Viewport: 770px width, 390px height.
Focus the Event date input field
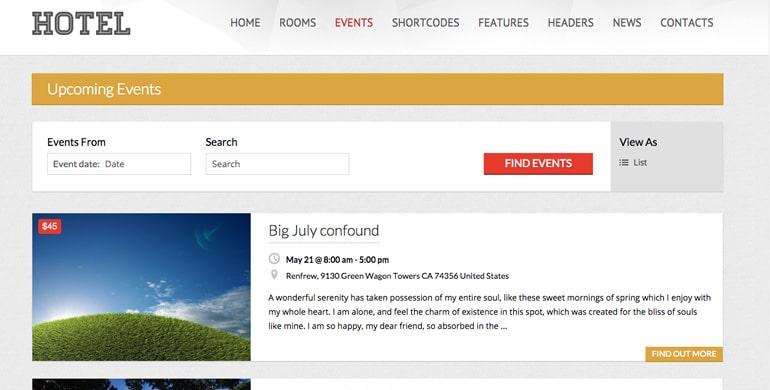[x=119, y=164]
